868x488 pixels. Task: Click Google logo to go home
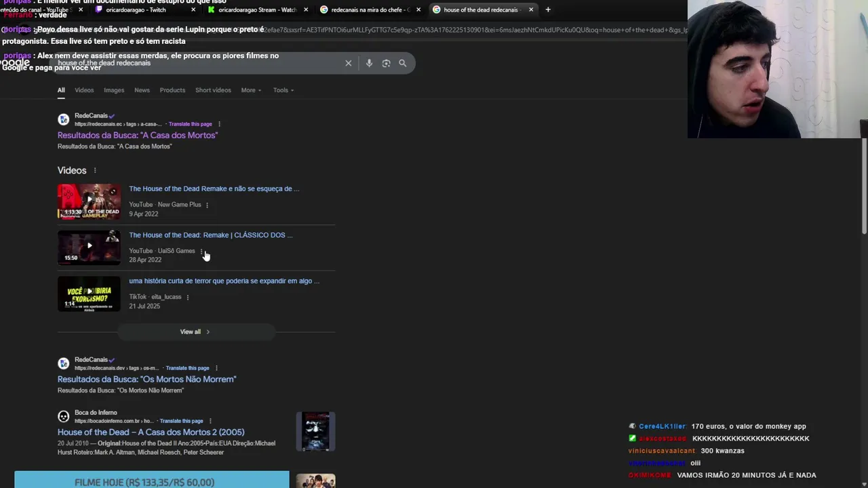(15, 63)
